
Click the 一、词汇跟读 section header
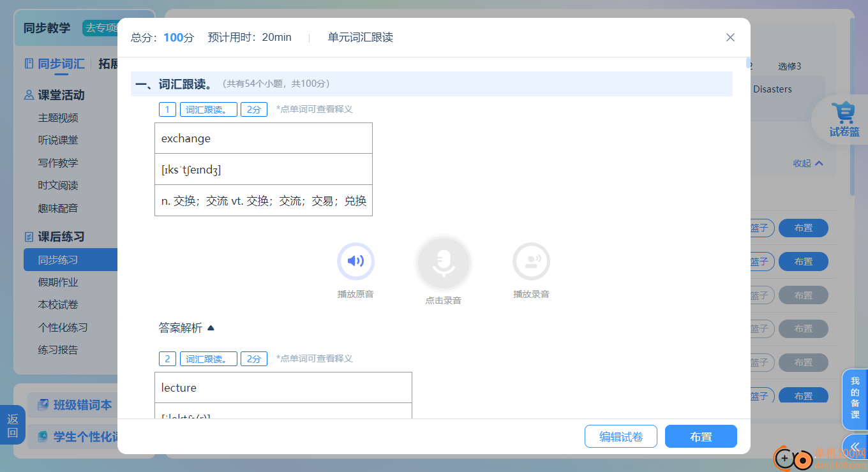click(x=431, y=84)
